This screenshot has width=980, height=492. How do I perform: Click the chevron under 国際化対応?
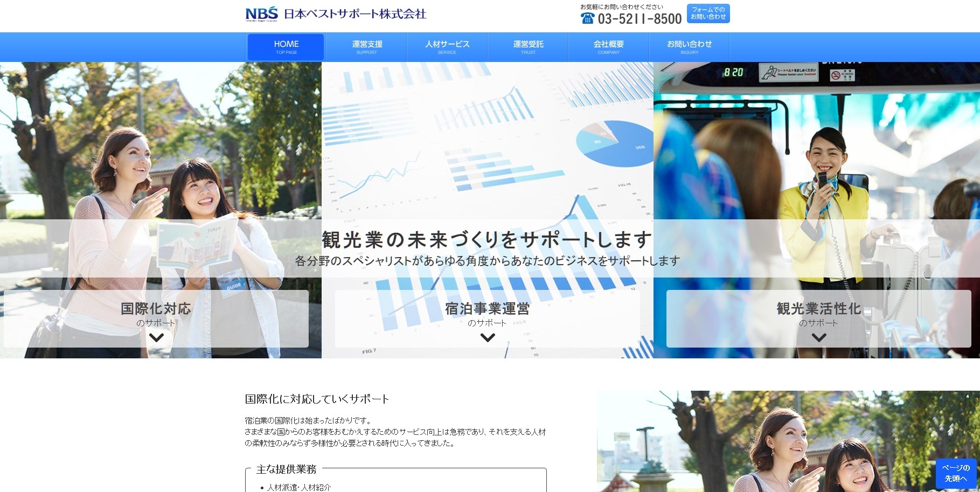tap(156, 338)
